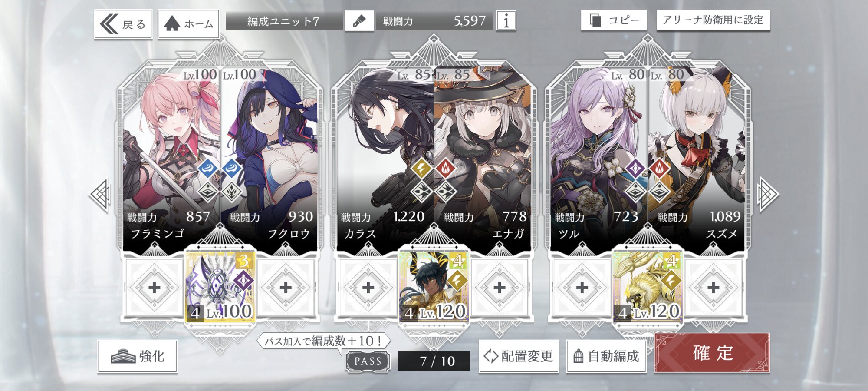Go to previous unit with left arrow
The image size is (868, 391).
click(101, 195)
